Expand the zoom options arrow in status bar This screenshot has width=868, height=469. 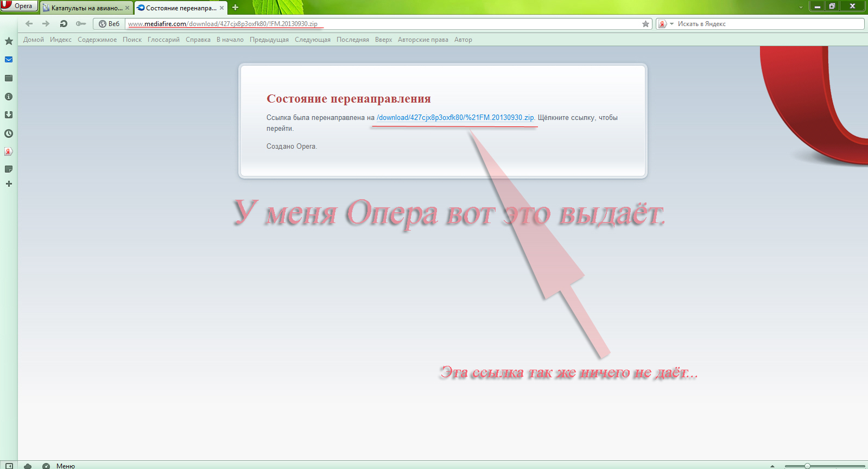tap(772, 466)
